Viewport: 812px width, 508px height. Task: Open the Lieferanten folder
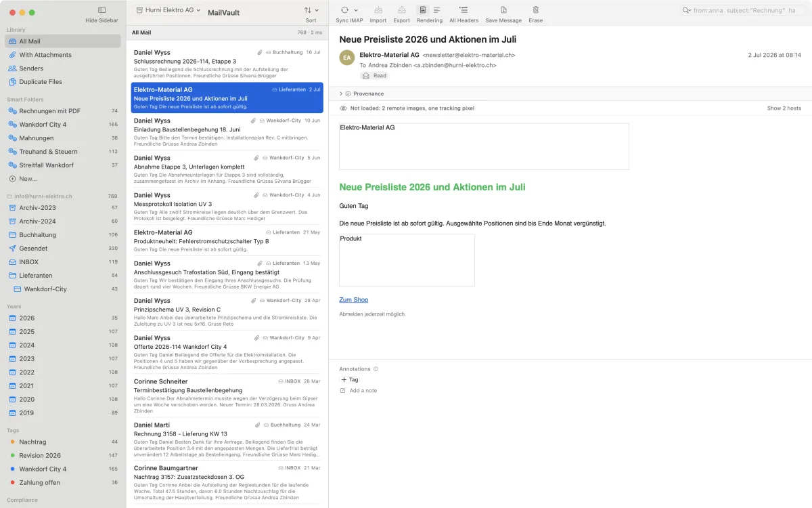tap(63, 276)
